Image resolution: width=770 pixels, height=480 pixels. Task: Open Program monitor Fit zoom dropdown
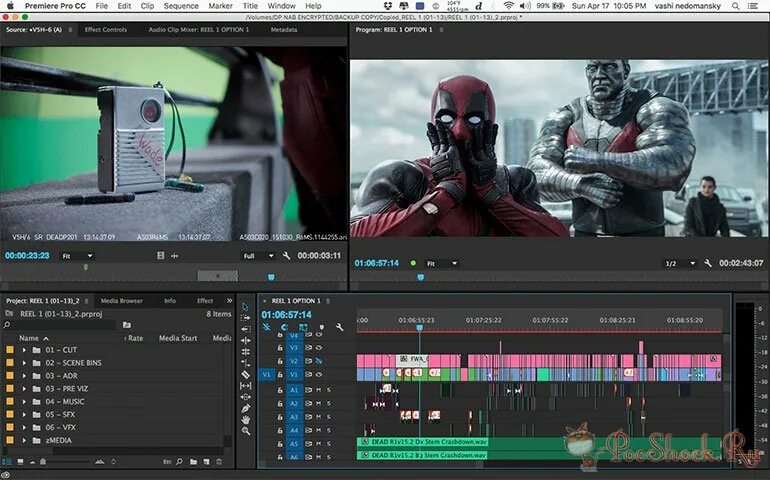click(441, 264)
